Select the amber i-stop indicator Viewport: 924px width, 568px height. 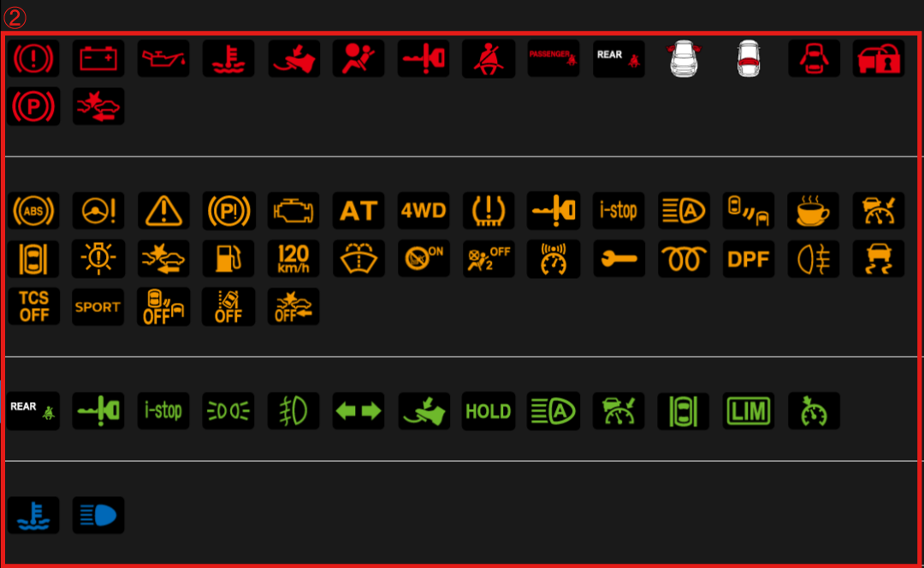pos(619,210)
